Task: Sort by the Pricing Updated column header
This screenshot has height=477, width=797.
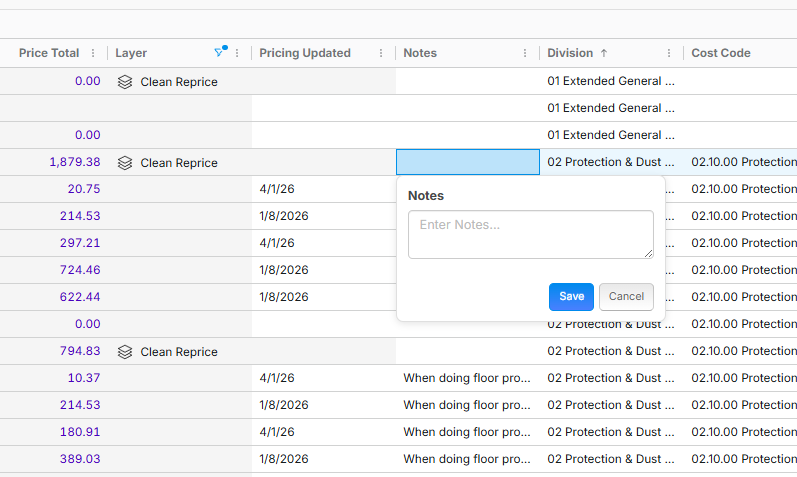Action: pyautogui.click(x=305, y=53)
